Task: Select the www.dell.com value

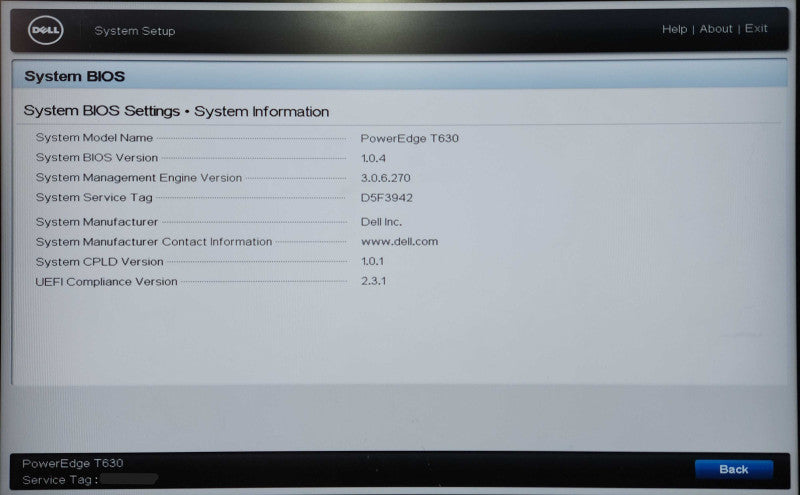Action: (399, 241)
